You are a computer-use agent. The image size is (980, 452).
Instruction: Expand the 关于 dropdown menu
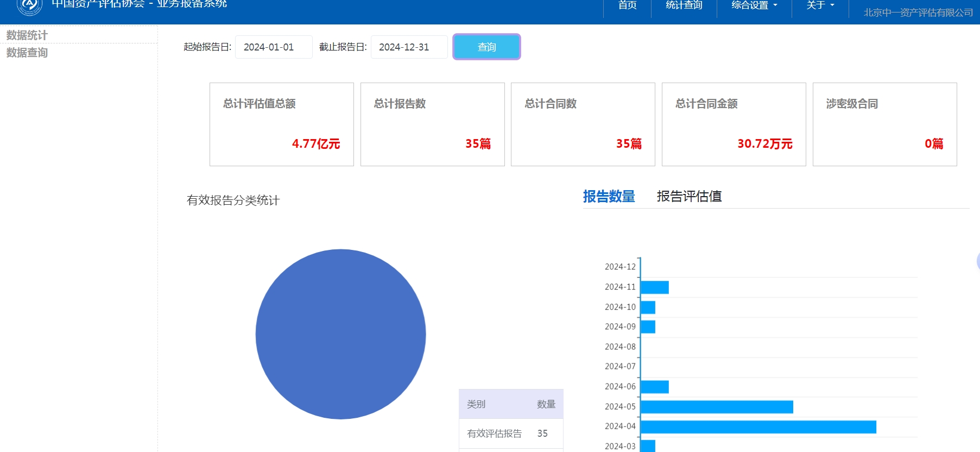click(x=820, y=5)
